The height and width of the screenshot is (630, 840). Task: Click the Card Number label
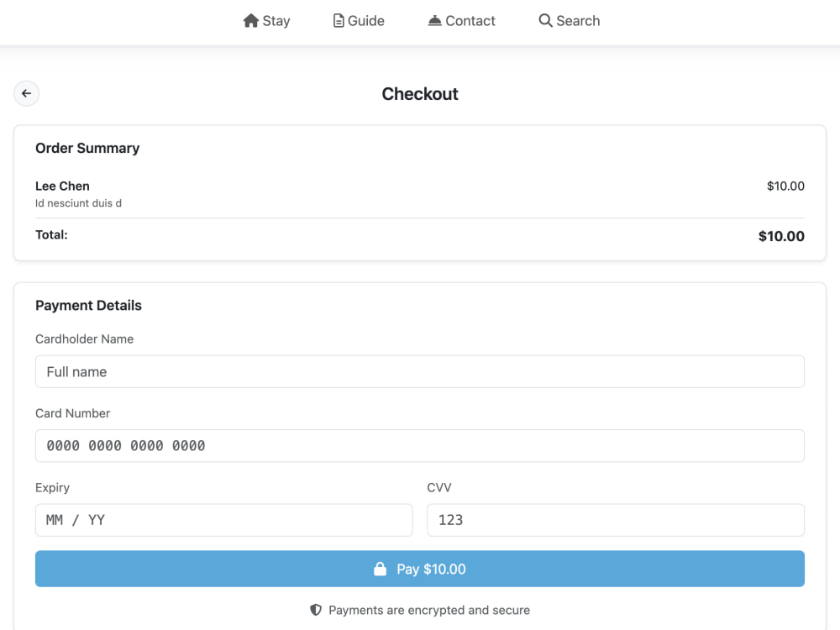72,413
